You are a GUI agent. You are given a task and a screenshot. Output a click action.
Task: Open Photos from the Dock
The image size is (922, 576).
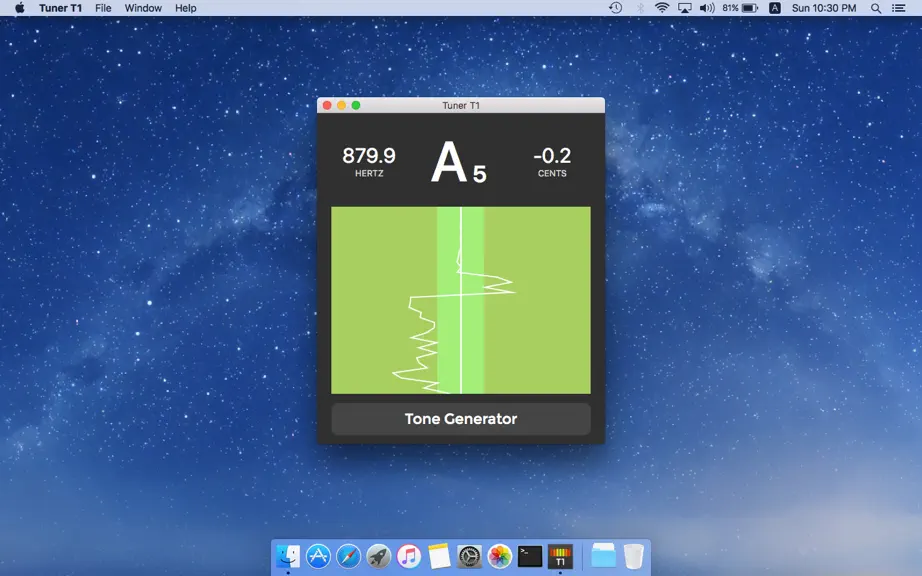[x=499, y=556]
